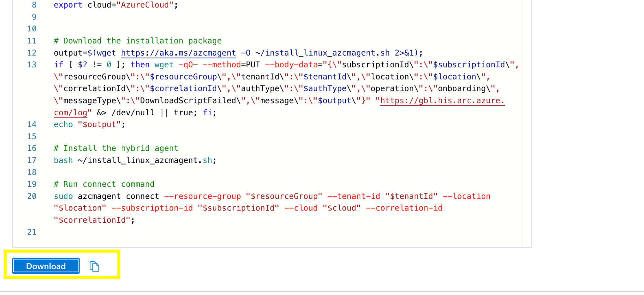This screenshot has height=295, width=644.
Task: Click line number 20 in the gutter
Action: pos(32,196)
